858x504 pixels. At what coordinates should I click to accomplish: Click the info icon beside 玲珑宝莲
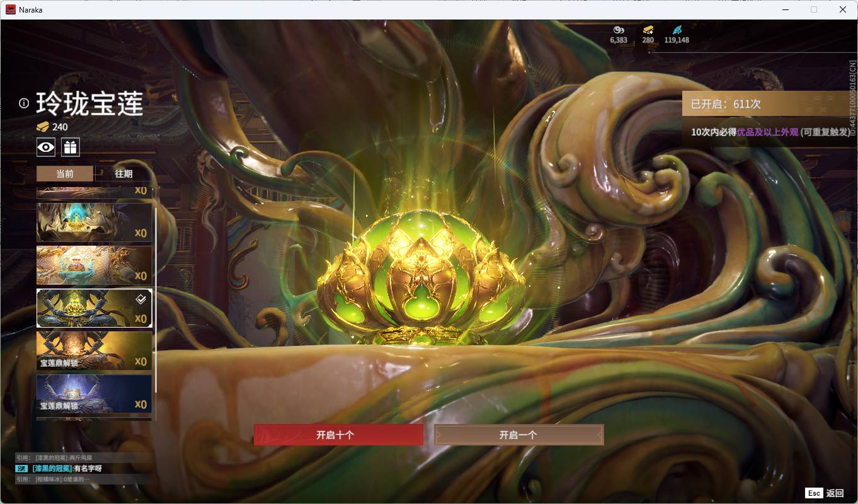[x=24, y=103]
